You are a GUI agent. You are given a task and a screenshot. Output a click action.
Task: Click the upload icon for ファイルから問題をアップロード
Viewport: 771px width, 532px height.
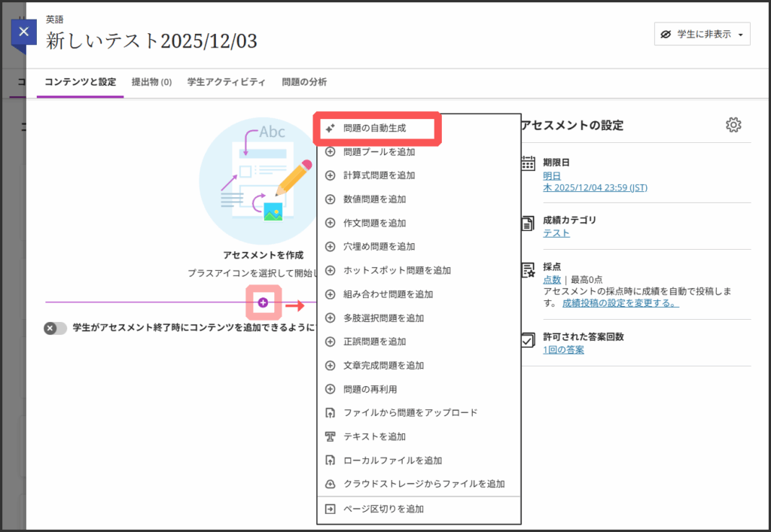pyautogui.click(x=330, y=412)
